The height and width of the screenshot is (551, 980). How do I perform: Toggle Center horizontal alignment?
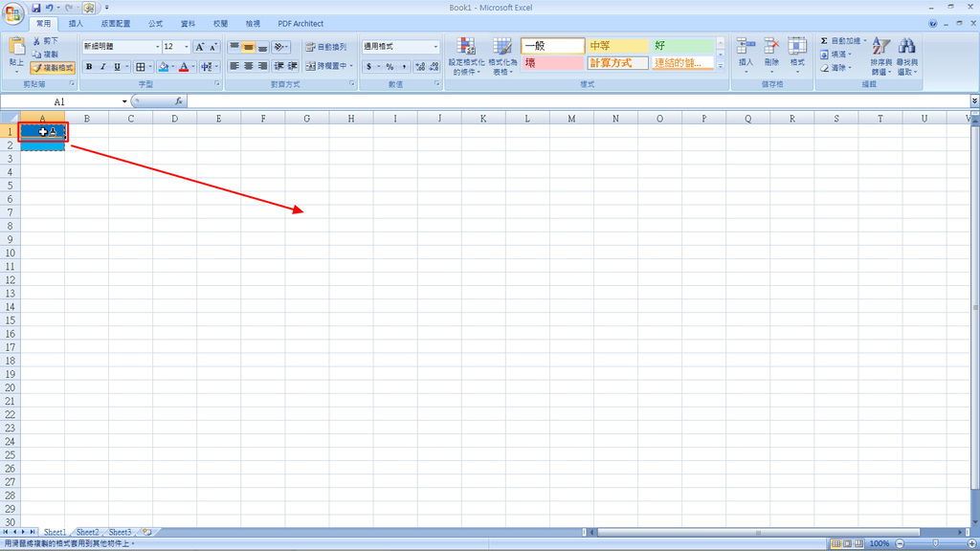click(249, 66)
